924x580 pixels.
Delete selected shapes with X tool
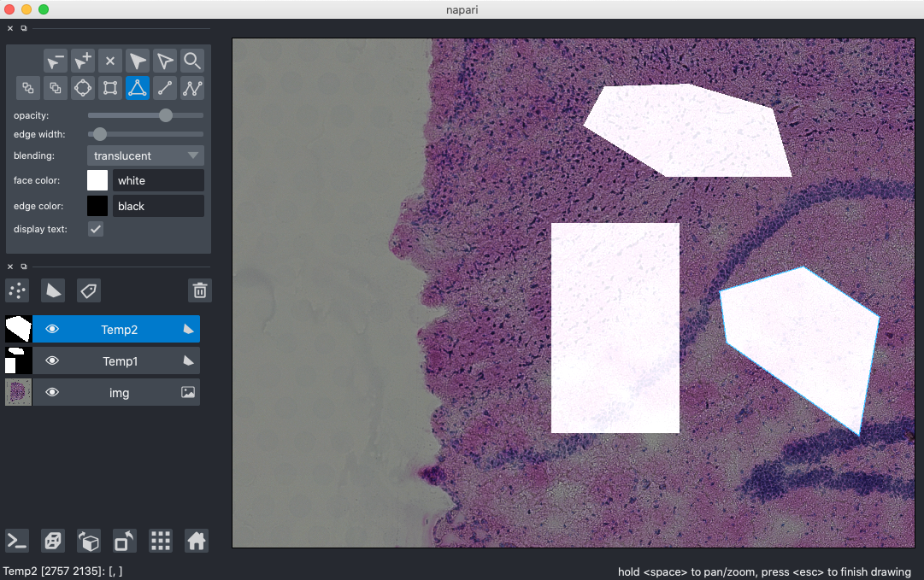pos(109,60)
